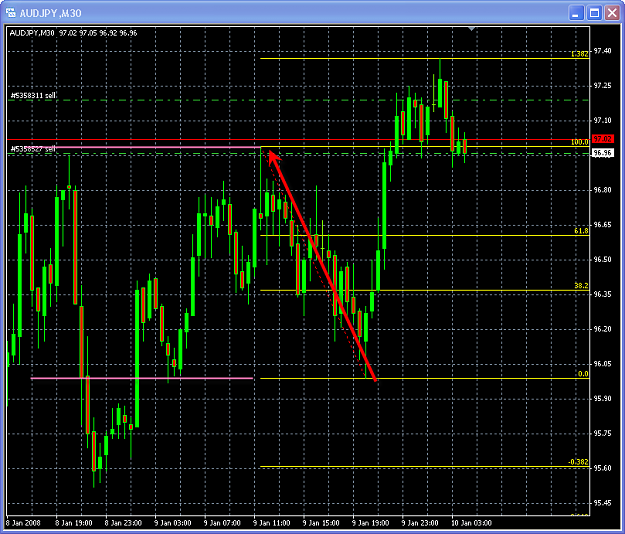Select the #5358527 sell order label
This screenshot has width=625, height=534.
point(33,149)
